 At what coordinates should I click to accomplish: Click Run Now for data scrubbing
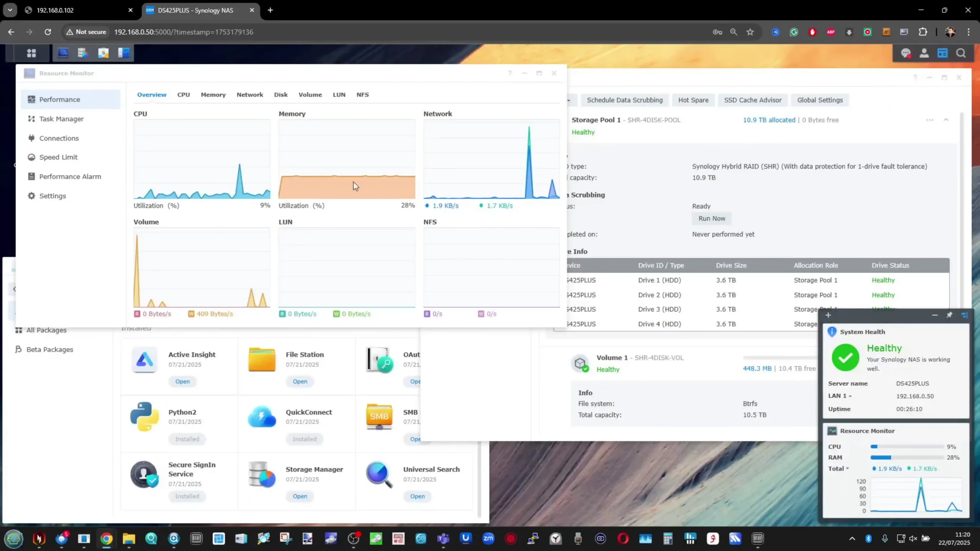click(712, 218)
